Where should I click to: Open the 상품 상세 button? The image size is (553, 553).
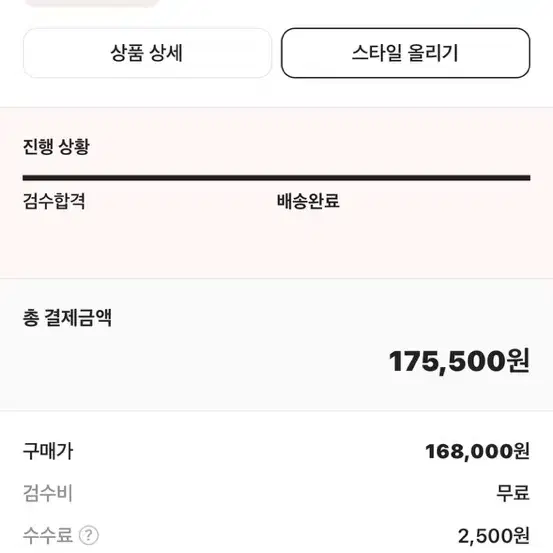click(147, 53)
